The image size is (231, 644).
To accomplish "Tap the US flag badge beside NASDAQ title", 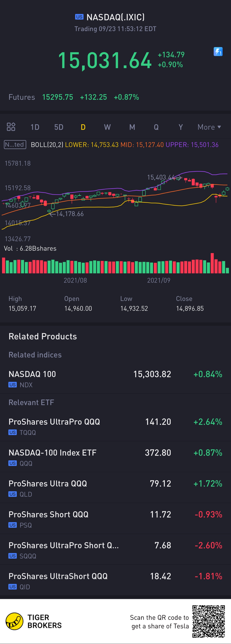I will point(79,17).
